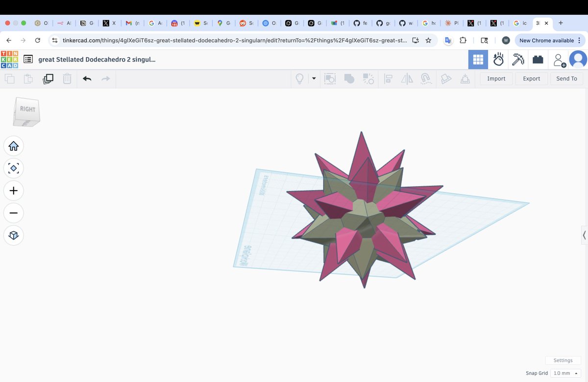Image resolution: width=588 pixels, height=382 pixels.
Task: Toggle visibility with the lightbulb icon
Action: coord(300,78)
